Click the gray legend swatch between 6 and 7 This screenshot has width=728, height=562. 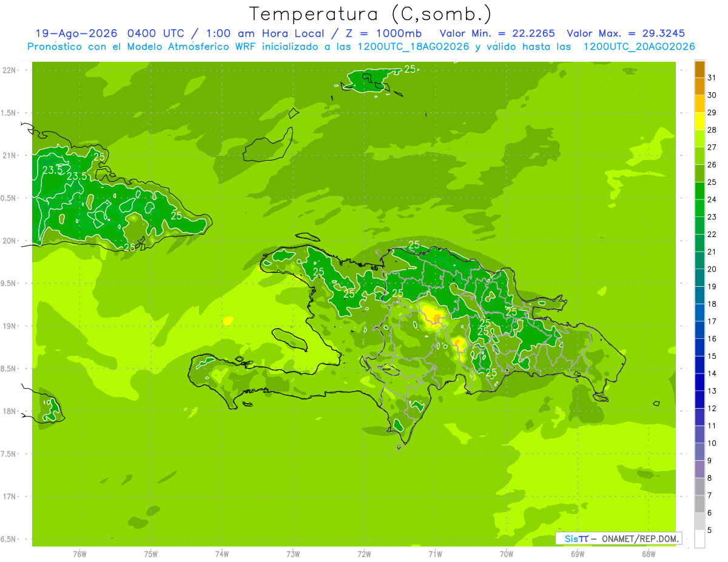tap(699, 504)
